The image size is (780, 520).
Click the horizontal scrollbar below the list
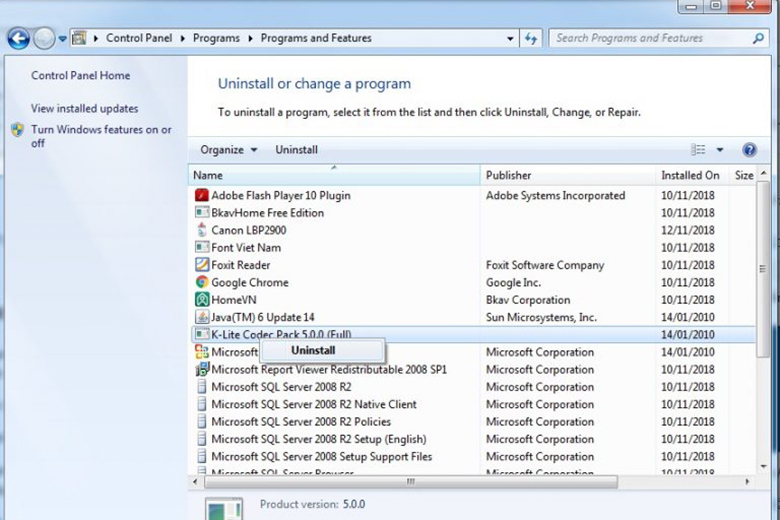(x=410, y=481)
